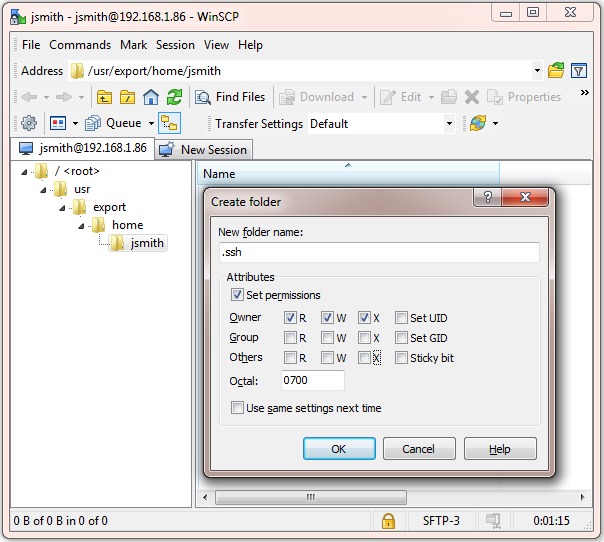
Task: Enable Group R permission checkbox
Action: [290, 337]
